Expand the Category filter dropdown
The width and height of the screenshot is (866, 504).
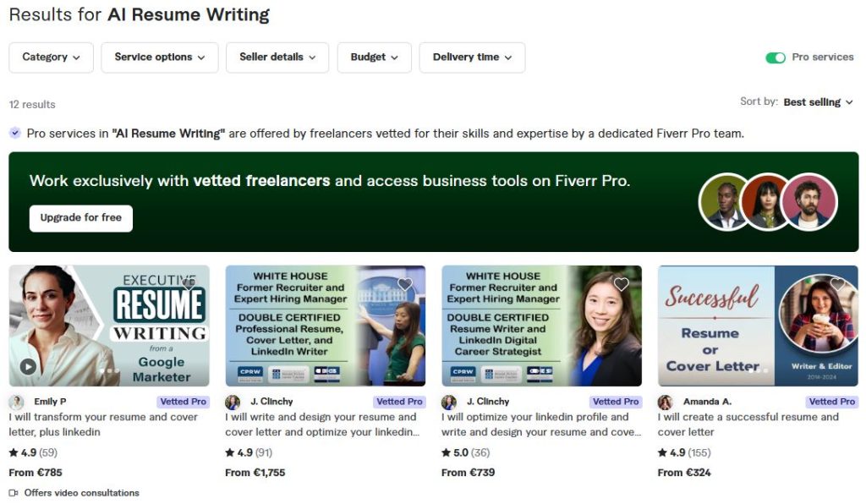pos(52,58)
